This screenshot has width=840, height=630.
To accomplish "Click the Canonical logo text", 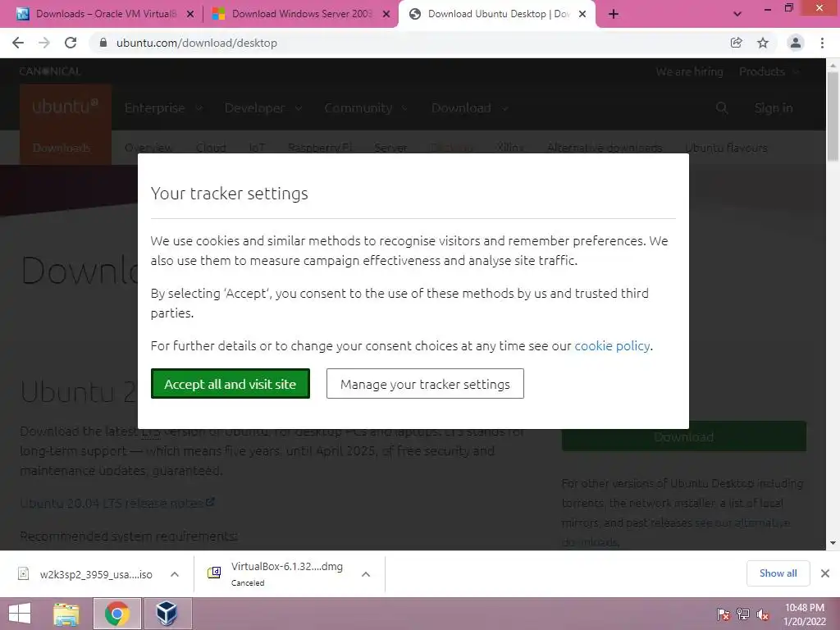I will (x=50, y=72).
